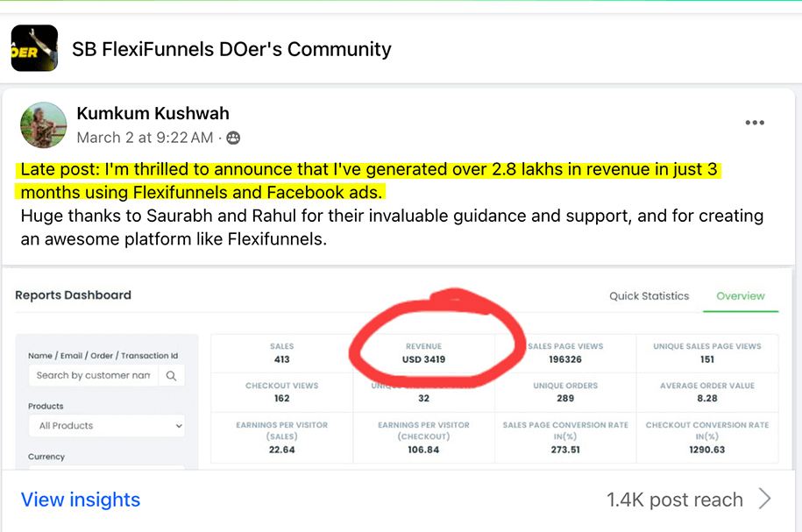The width and height of the screenshot is (802, 532).
Task: Open the All Products dropdown
Action: 105,426
